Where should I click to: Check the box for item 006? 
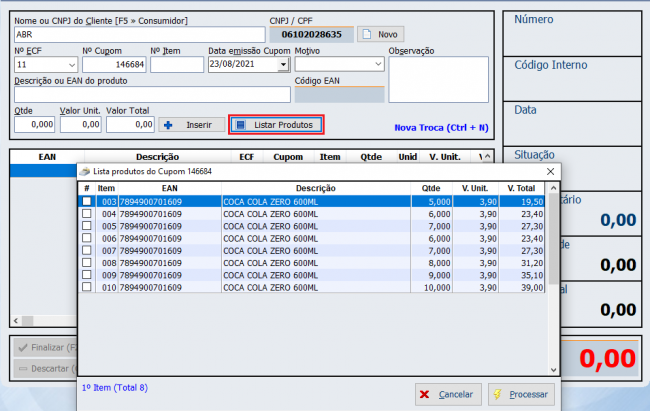point(87,238)
